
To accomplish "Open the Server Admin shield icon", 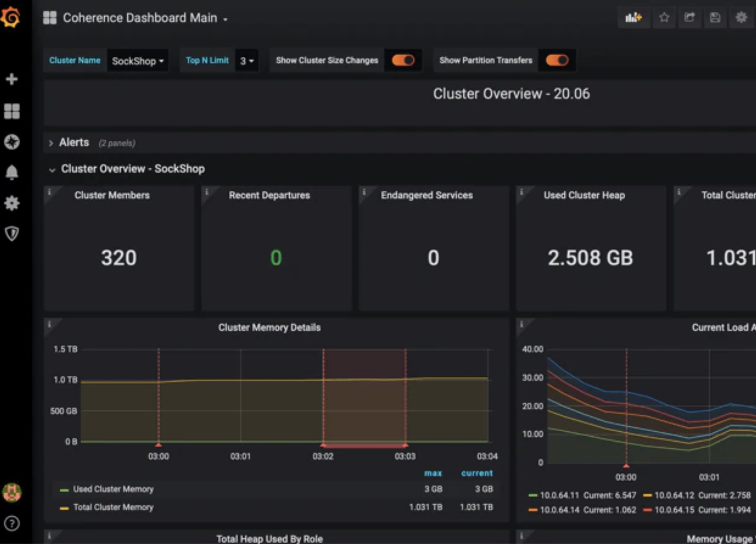I will tap(12, 233).
